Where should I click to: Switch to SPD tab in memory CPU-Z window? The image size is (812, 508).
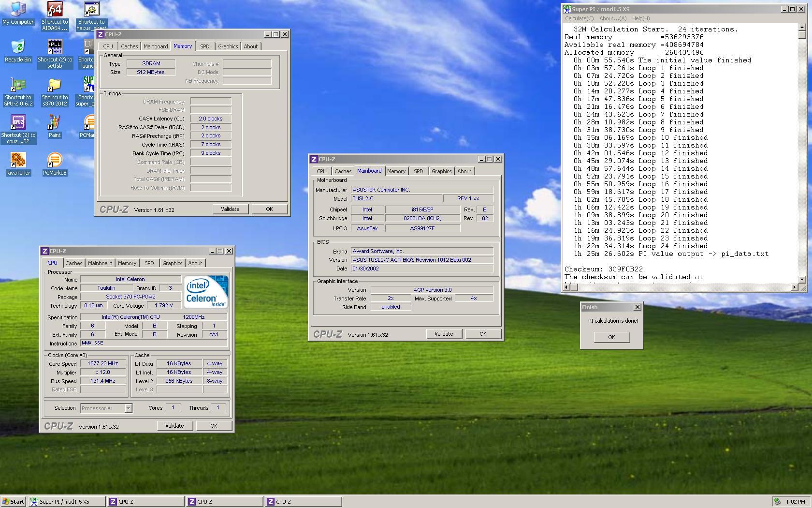pyautogui.click(x=205, y=46)
